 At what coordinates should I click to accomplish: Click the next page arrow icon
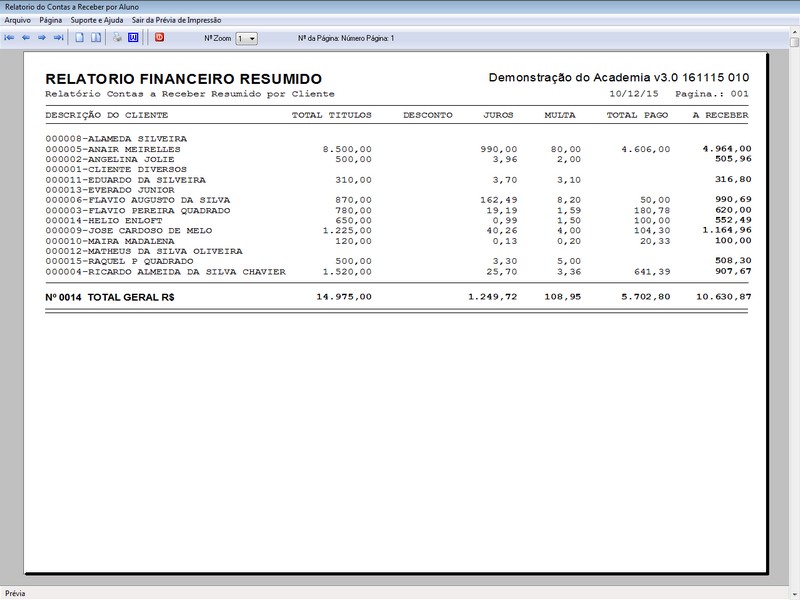click(42, 38)
